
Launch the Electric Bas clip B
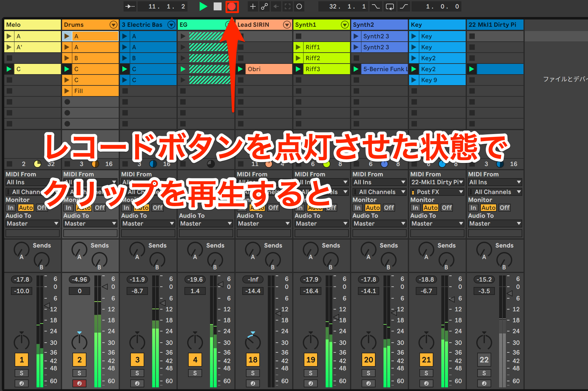click(x=125, y=58)
